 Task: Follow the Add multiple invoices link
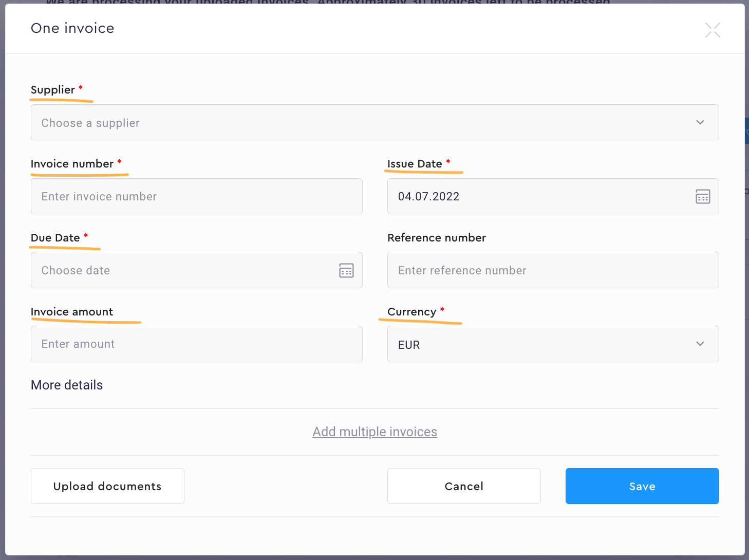pos(374,432)
